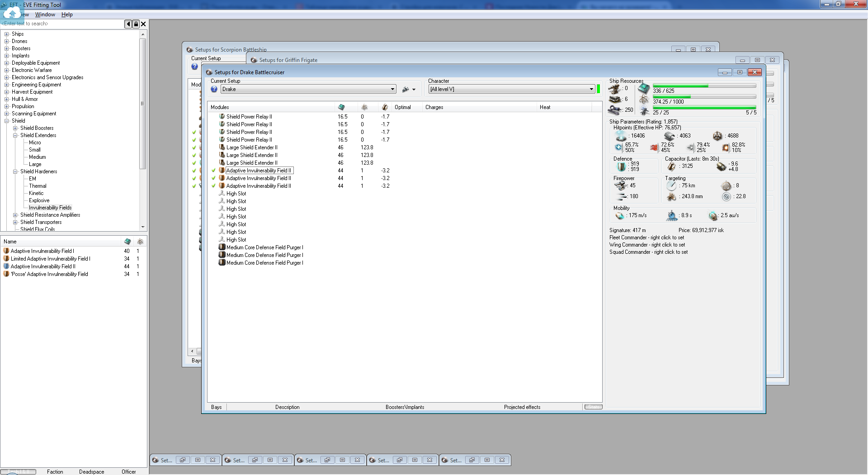The height and width of the screenshot is (475, 868).
Task: Expand the Drones tree node
Action: (x=6, y=41)
